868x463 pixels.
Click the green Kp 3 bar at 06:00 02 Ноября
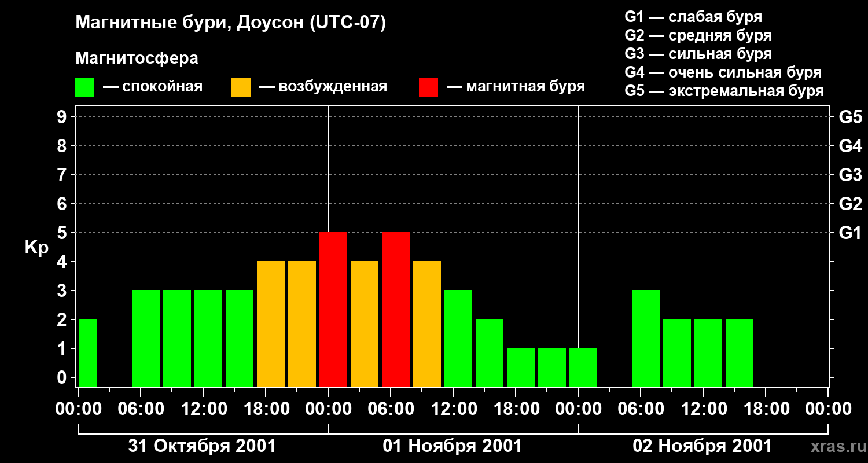646,338
